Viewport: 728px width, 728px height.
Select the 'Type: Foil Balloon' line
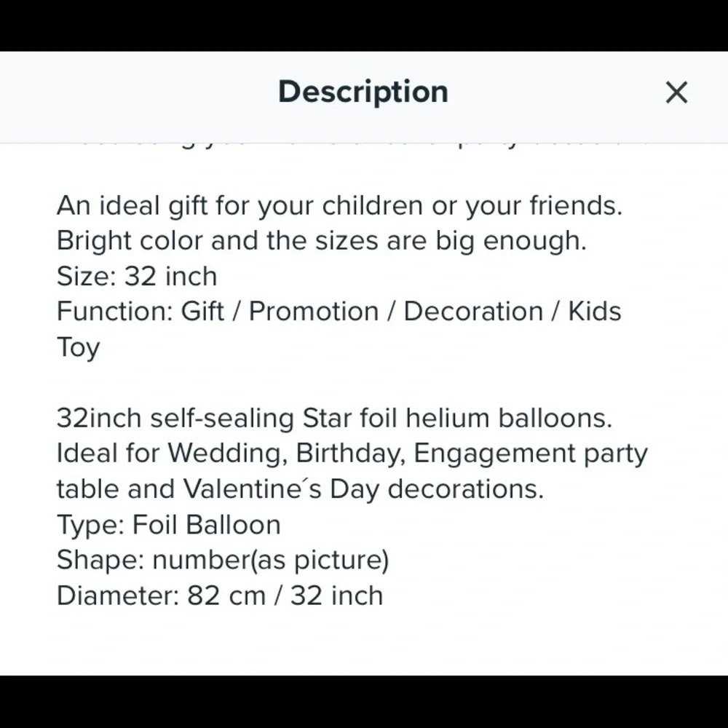169,525
